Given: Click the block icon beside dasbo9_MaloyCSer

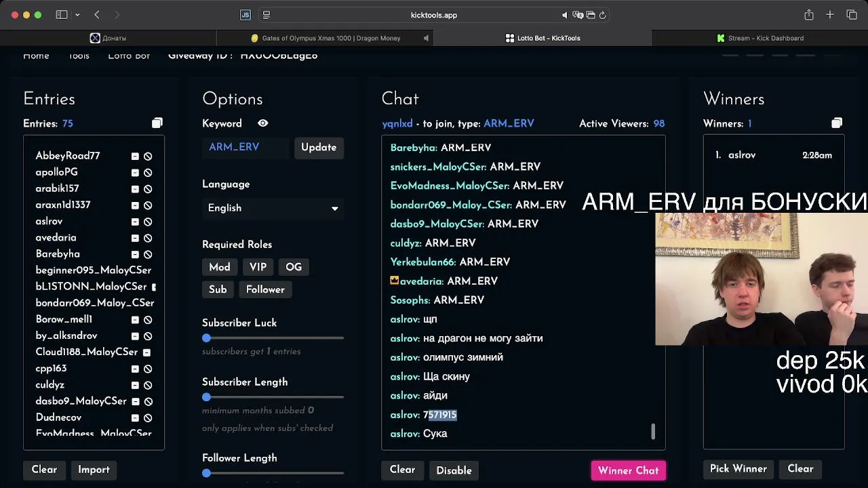Looking at the screenshot, I should [x=148, y=401].
